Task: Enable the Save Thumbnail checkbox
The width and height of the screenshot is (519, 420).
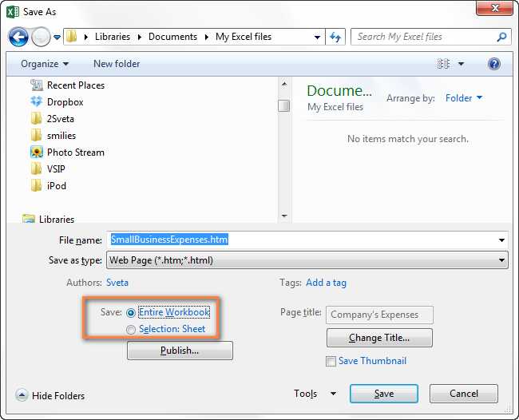Action: (x=331, y=361)
